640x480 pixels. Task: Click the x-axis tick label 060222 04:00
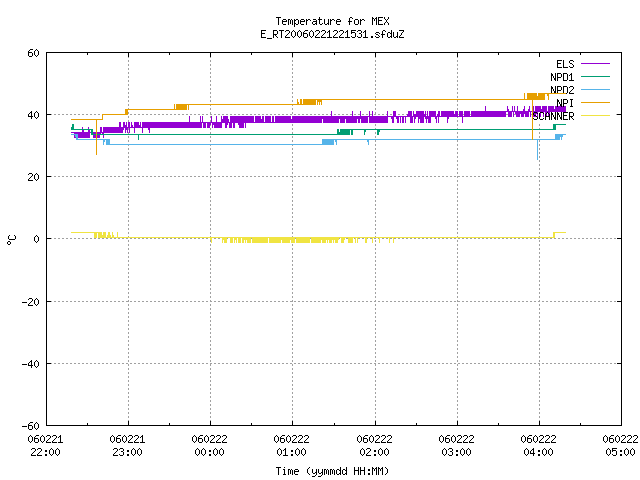click(538, 446)
